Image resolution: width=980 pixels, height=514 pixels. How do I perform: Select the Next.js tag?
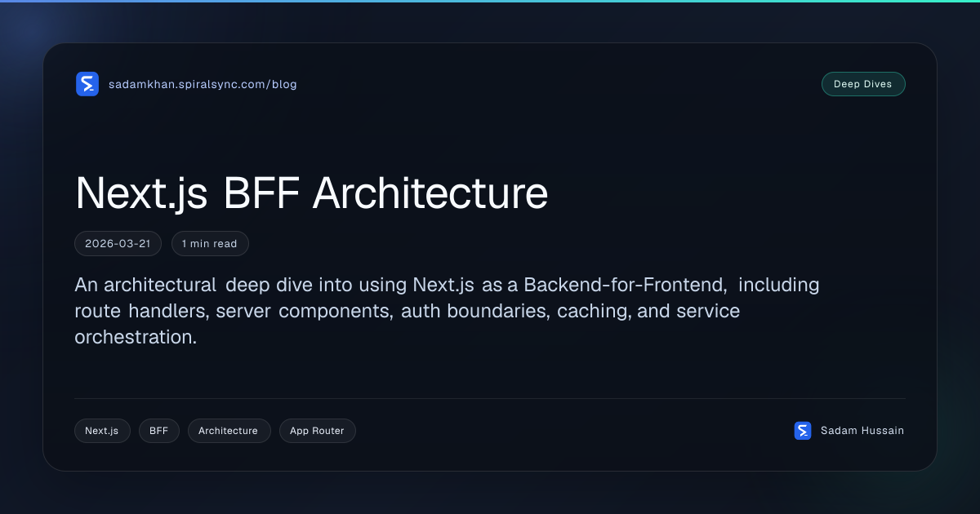click(x=102, y=431)
